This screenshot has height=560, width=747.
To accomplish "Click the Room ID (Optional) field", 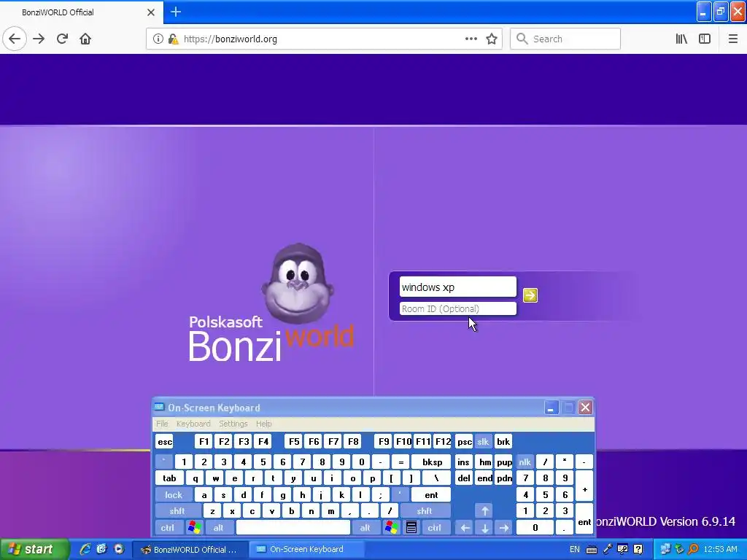I will click(x=458, y=308).
